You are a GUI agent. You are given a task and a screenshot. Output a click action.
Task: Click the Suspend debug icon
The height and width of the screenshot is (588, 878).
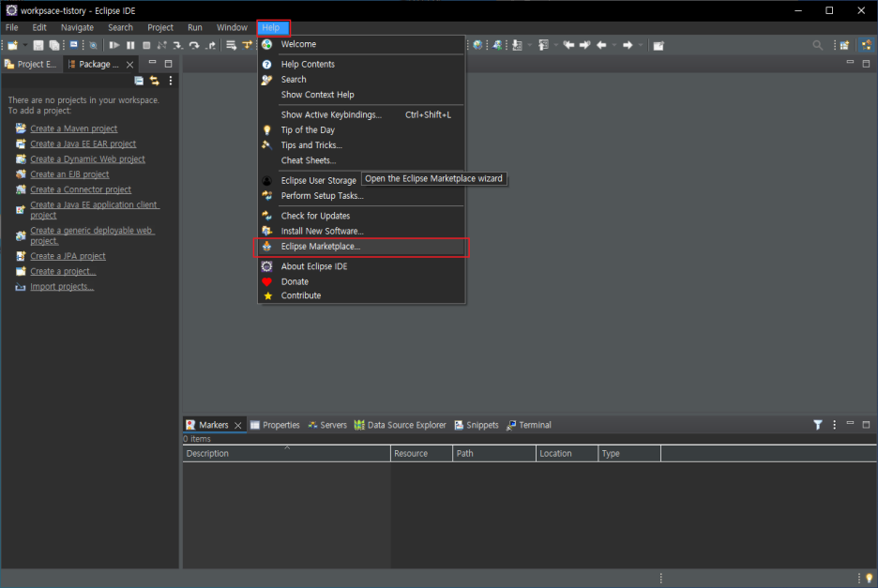point(130,45)
